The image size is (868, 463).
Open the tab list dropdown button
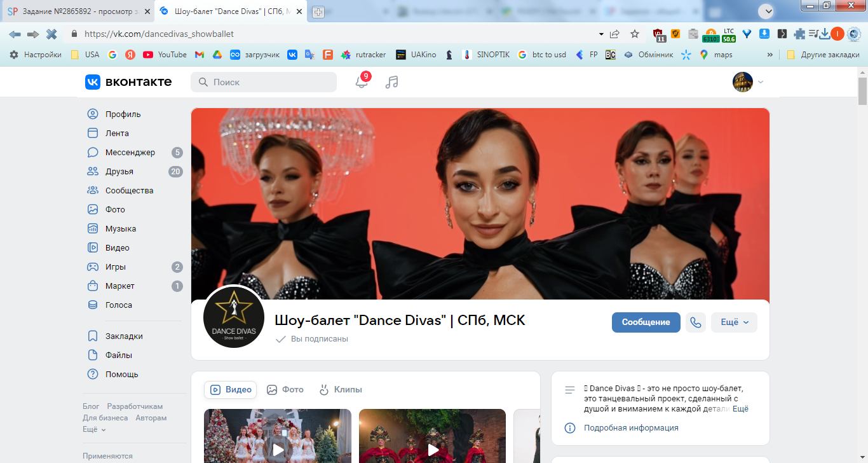768,10
